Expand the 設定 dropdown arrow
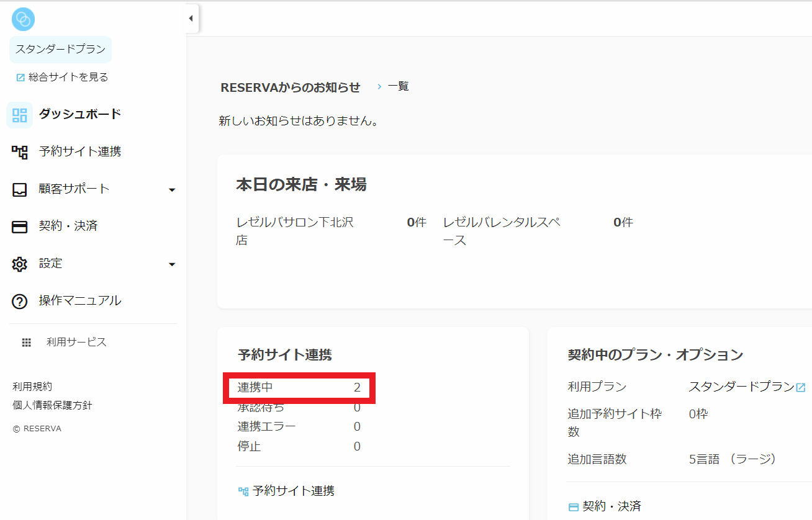Viewport: 812px width, 520px height. click(172, 264)
